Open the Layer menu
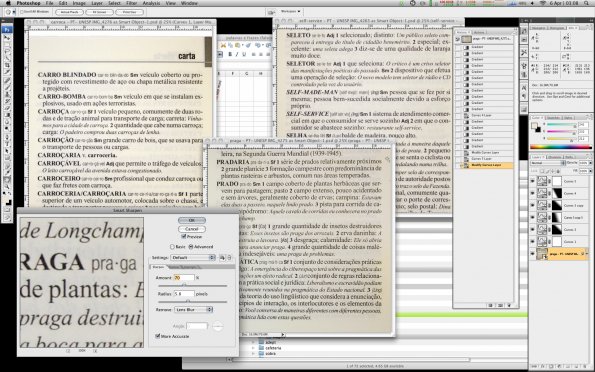The image size is (595, 372). tap(97, 3)
